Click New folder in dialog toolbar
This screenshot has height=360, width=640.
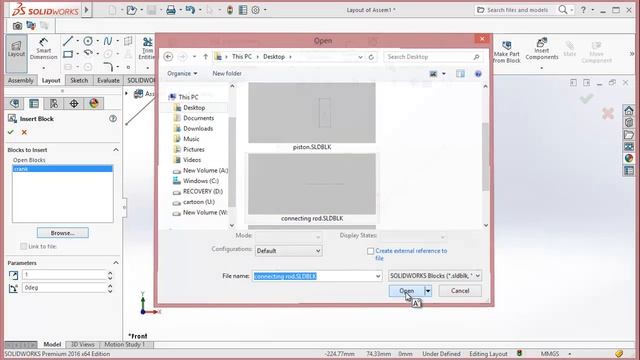pos(227,73)
